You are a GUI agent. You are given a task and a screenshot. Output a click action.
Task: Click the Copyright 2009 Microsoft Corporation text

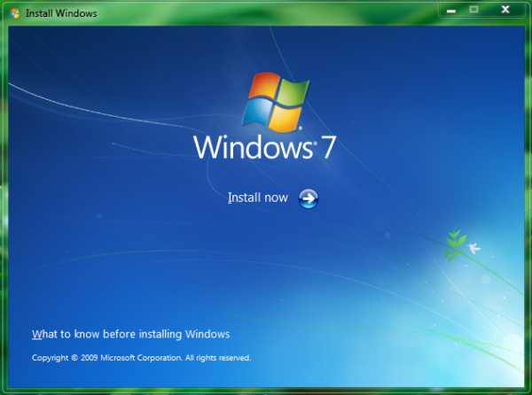[142, 358]
